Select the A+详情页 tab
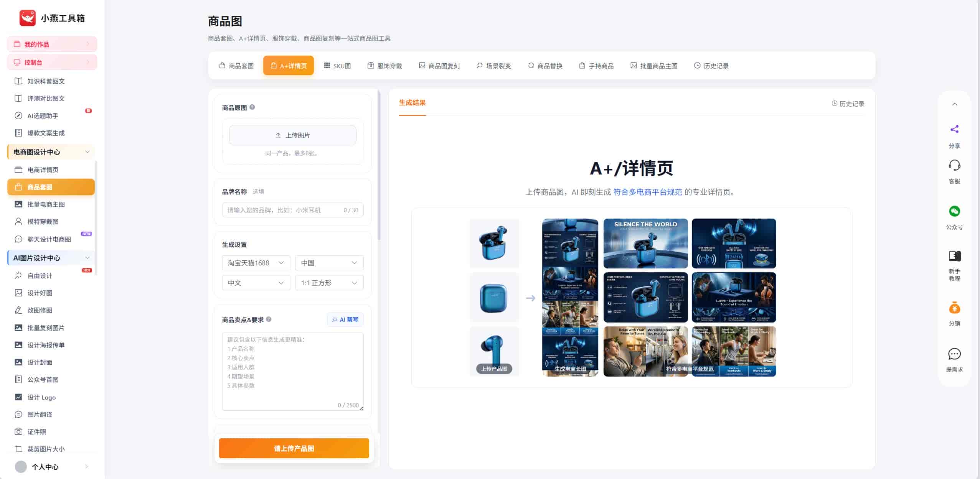 click(x=289, y=66)
